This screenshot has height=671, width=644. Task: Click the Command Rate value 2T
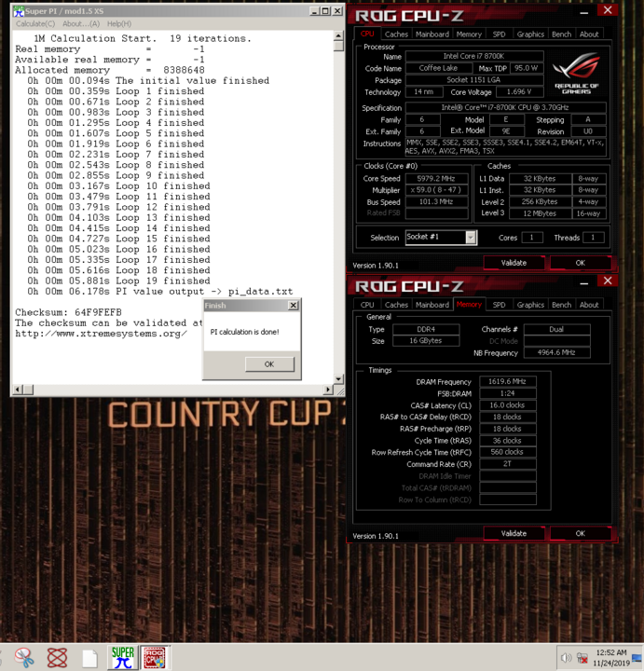coord(508,464)
